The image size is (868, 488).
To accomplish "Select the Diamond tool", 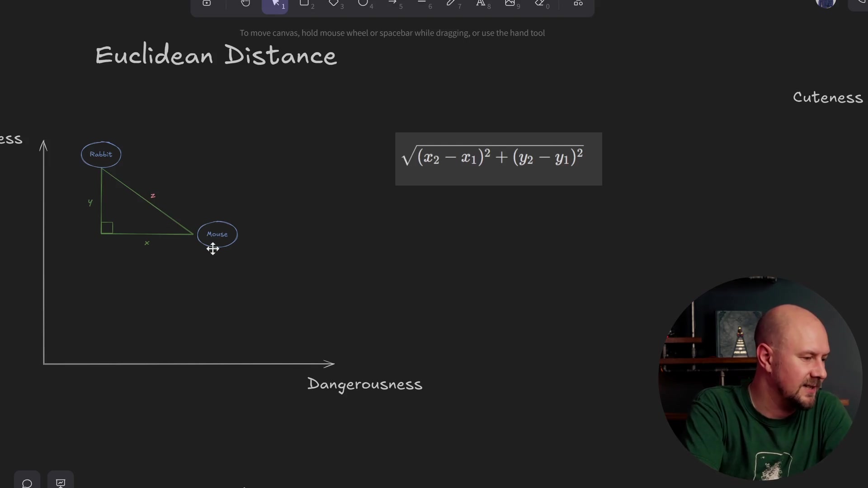I will [334, 5].
